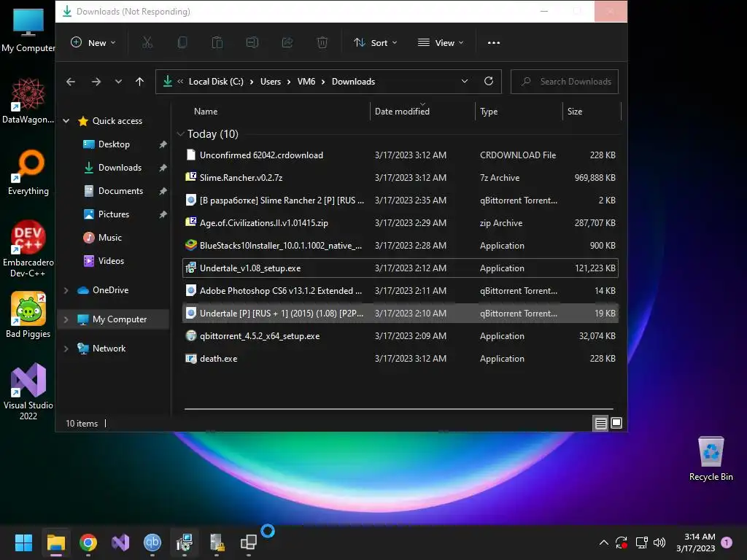Open Music in the sidebar
This screenshot has width=747, height=560.
[109, 238]
